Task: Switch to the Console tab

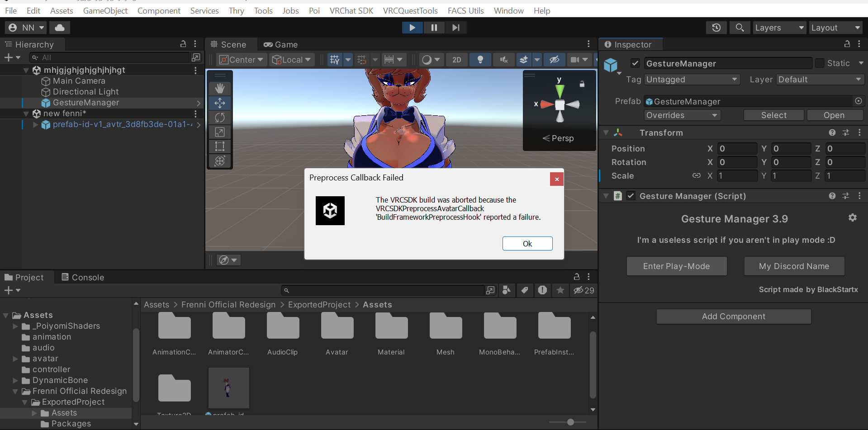Action: tap(83, 277)
